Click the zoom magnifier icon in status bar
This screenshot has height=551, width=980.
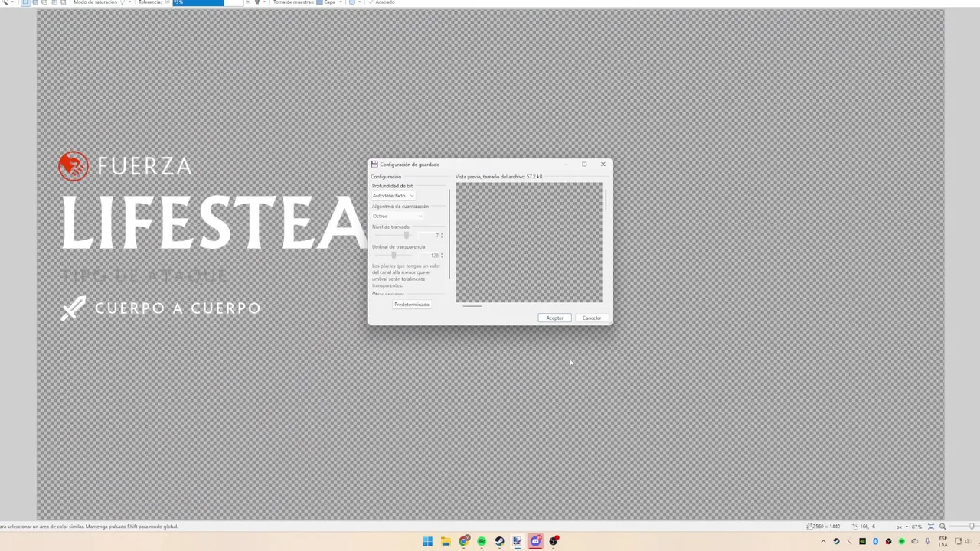(x=942, y=527)
